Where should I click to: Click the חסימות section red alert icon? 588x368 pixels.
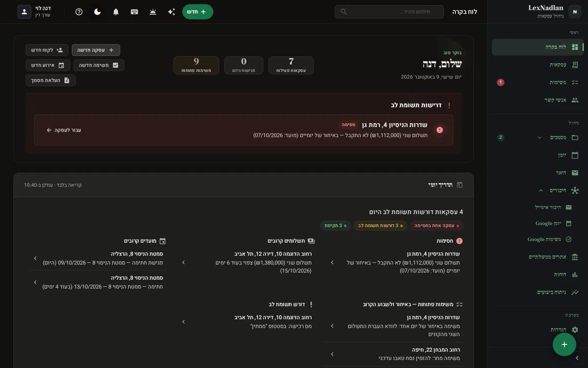click(459, 241)
